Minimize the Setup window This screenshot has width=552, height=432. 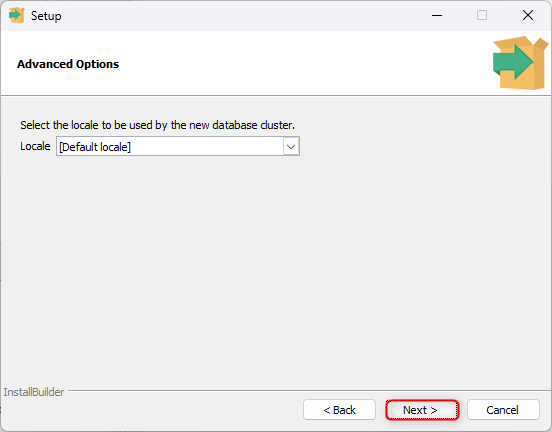[437, 15]
